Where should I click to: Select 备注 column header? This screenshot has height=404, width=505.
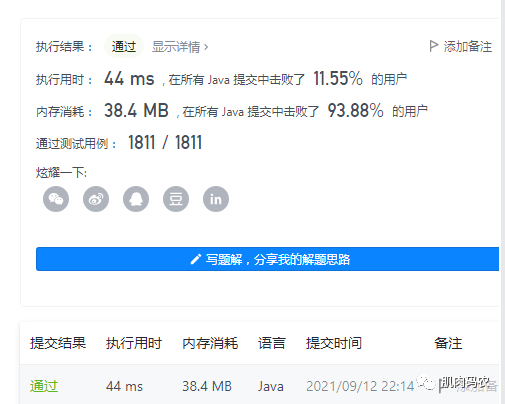coord(448,343)
